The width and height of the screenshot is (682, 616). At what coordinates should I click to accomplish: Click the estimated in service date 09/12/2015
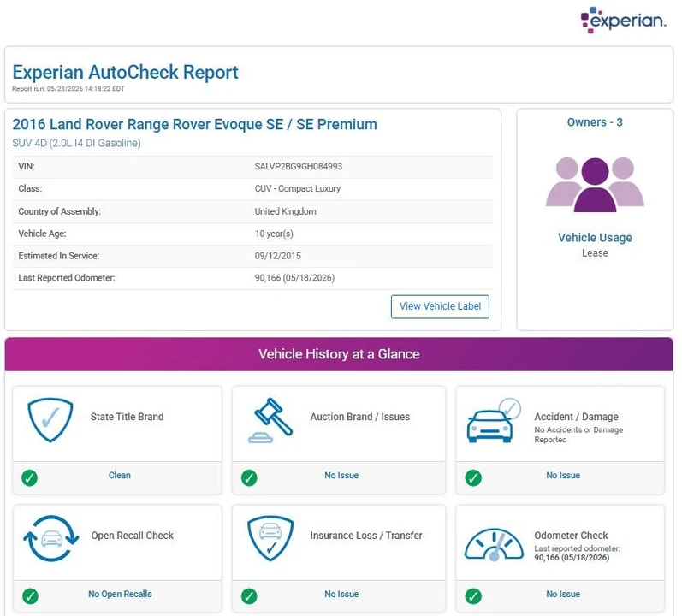pos(277,256)
